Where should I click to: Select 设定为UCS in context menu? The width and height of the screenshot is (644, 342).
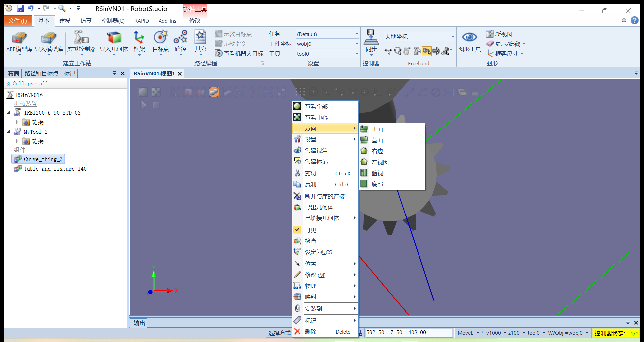pyautogui.click(x=325, y=252)
